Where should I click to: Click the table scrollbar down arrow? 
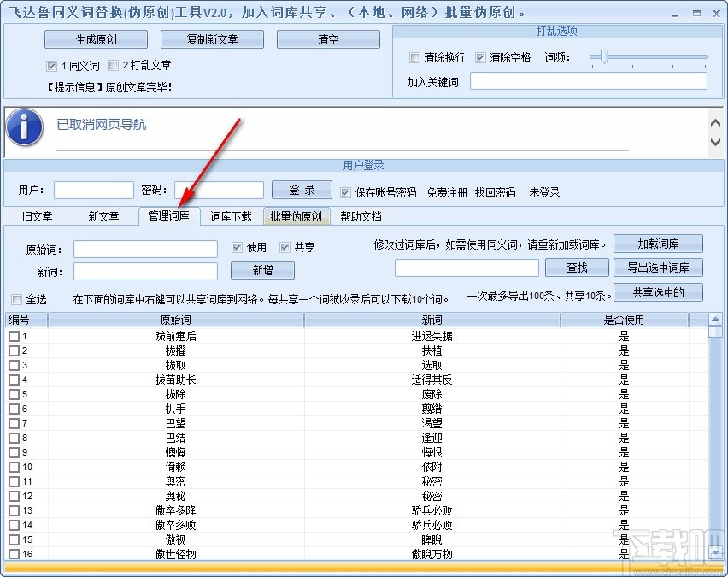(x=715, y=552)
